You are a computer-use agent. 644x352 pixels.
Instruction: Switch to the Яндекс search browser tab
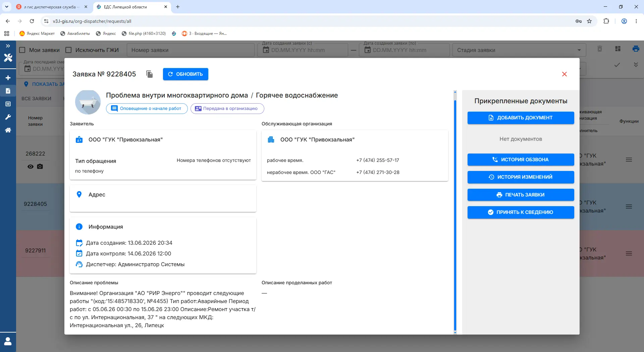(x=52, y=7)
